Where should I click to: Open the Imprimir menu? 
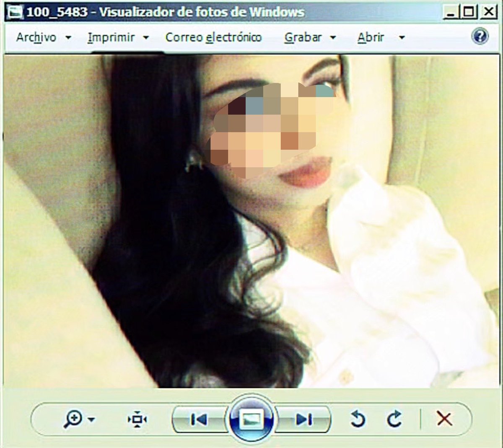(111, 37)
